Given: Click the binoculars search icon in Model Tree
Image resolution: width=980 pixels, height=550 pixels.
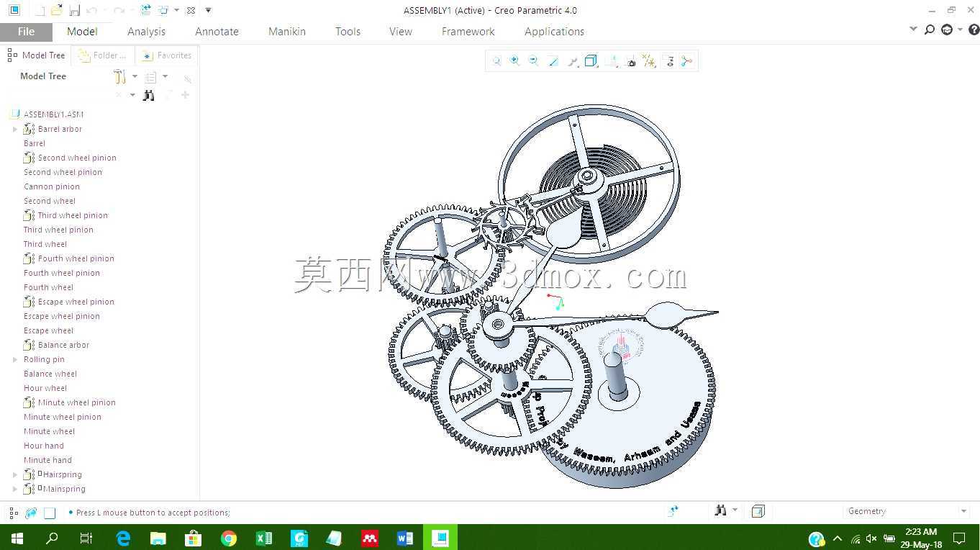Looking at the screenshot, I should pyautogui.click(x=148, y=95).
